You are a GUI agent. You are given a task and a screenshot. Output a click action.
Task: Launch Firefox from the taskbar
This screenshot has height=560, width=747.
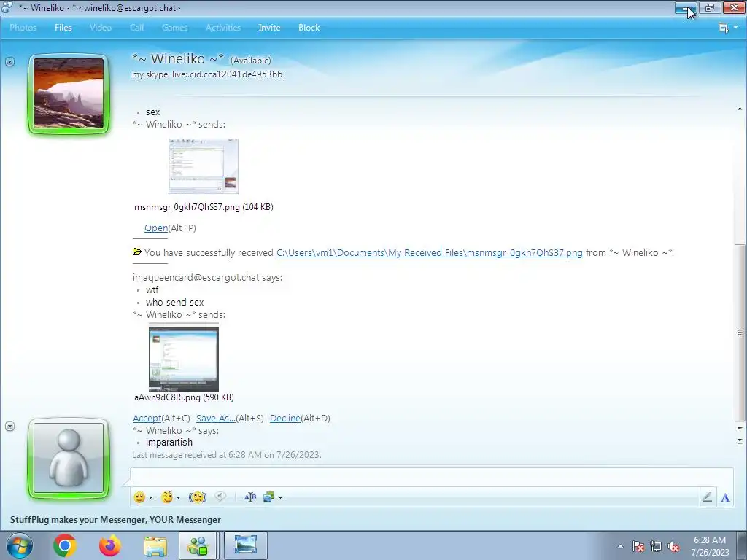coord(109,545)
